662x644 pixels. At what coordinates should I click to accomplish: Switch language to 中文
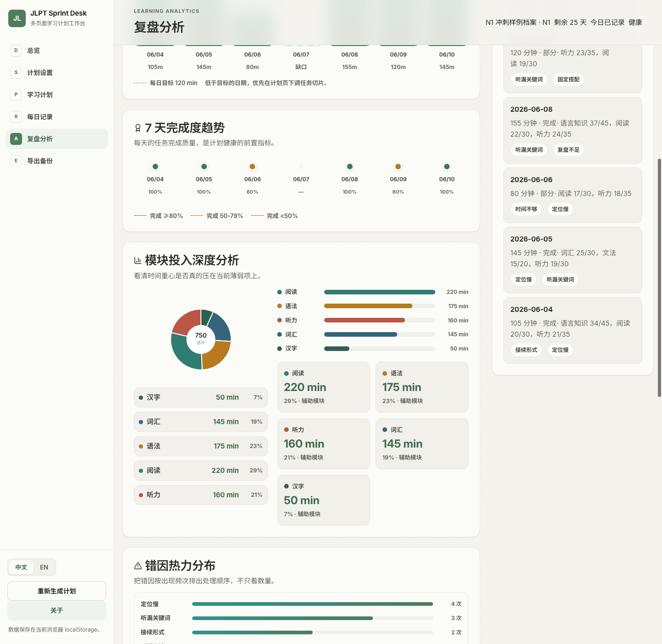21,567
